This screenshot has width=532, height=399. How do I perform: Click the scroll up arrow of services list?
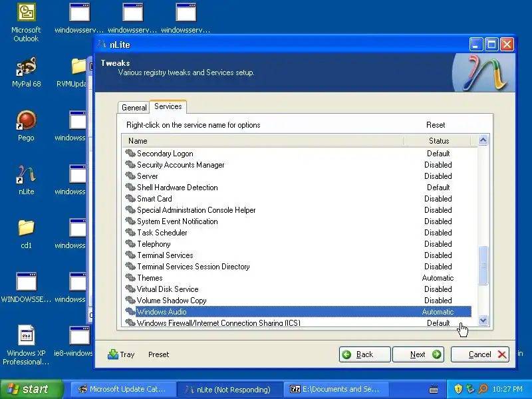pos(483,140)
